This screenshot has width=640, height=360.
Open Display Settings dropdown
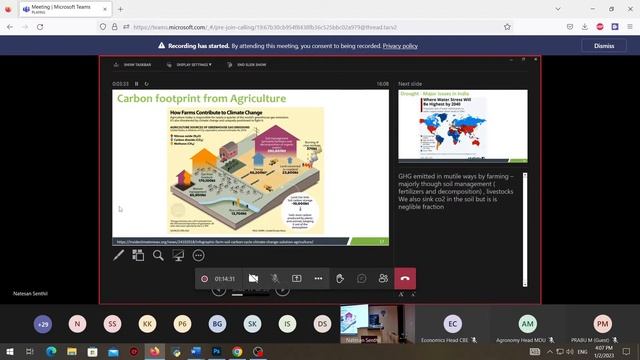pos(189,65)
